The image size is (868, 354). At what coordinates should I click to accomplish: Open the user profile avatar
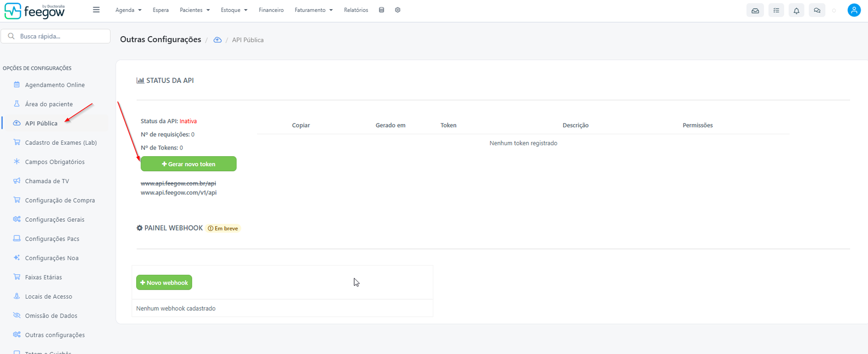[x=854, y=10]
